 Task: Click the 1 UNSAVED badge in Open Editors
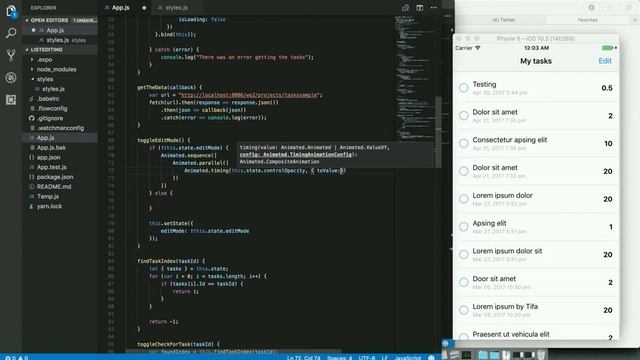[x=84, y=20]
